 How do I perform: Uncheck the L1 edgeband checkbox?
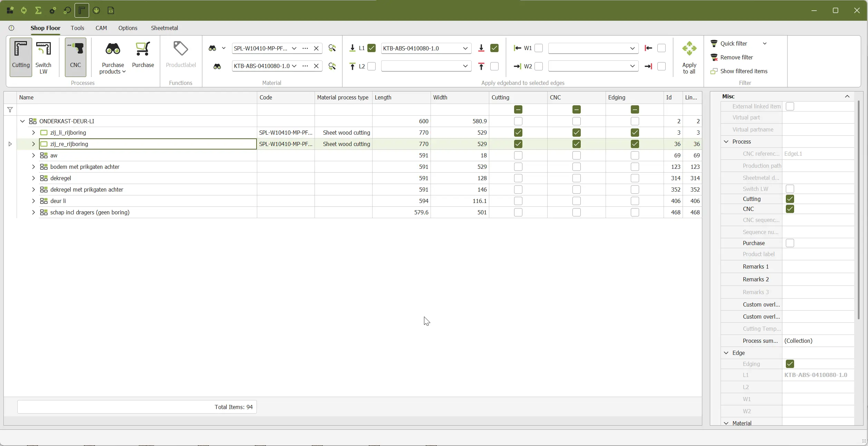[372, 48]
